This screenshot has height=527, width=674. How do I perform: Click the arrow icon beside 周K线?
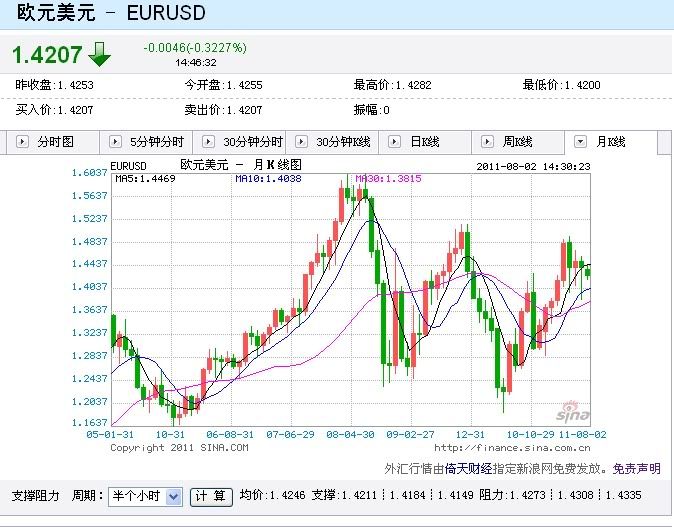(x=487, y=142)
